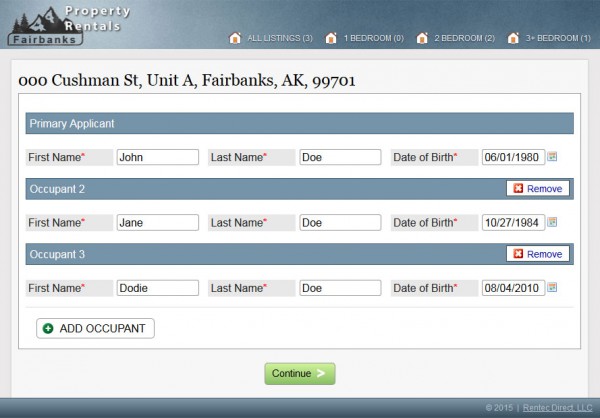
Task: Show 2 Bedroom listings
Action: [464, 38]
